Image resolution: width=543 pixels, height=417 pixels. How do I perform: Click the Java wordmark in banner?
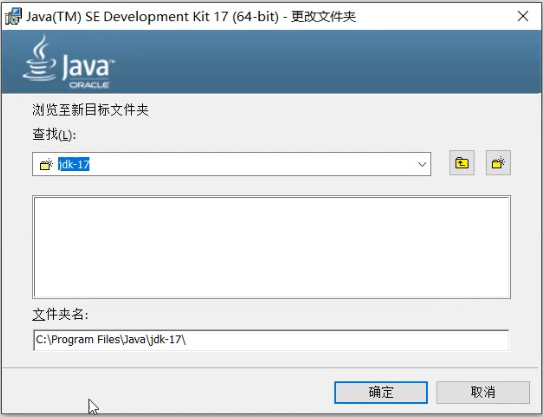click(x=88, y=67)
